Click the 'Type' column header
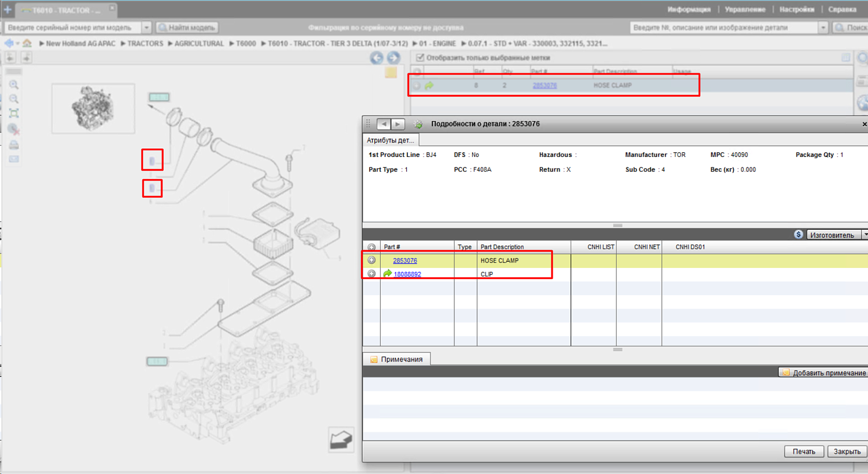Image resolution: width=868 pixels, height=474 pixels. click(465, 247)
